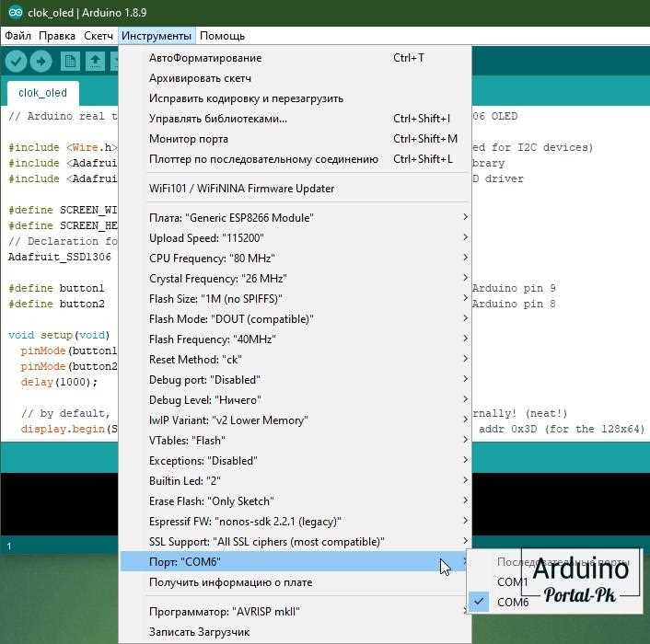Click the #define button2 code line
The width and height of the screenshot is (650, 644).
[56, 304]
